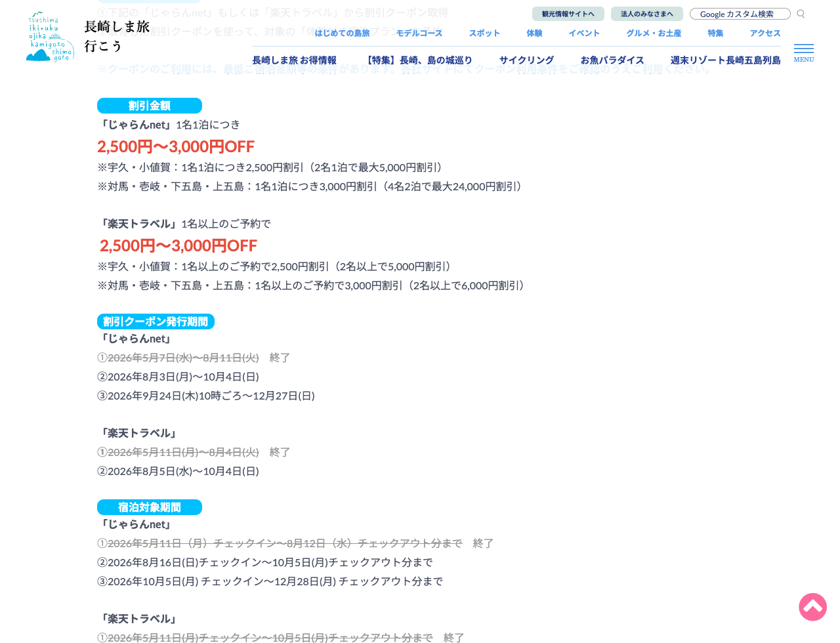Image resolution: width=840 pixels, height=643 pixels.
Task: Click the line ②2026年8月3日(月)〜10月4日(日)
Action: pyautogui.click(x=178, y=377)
